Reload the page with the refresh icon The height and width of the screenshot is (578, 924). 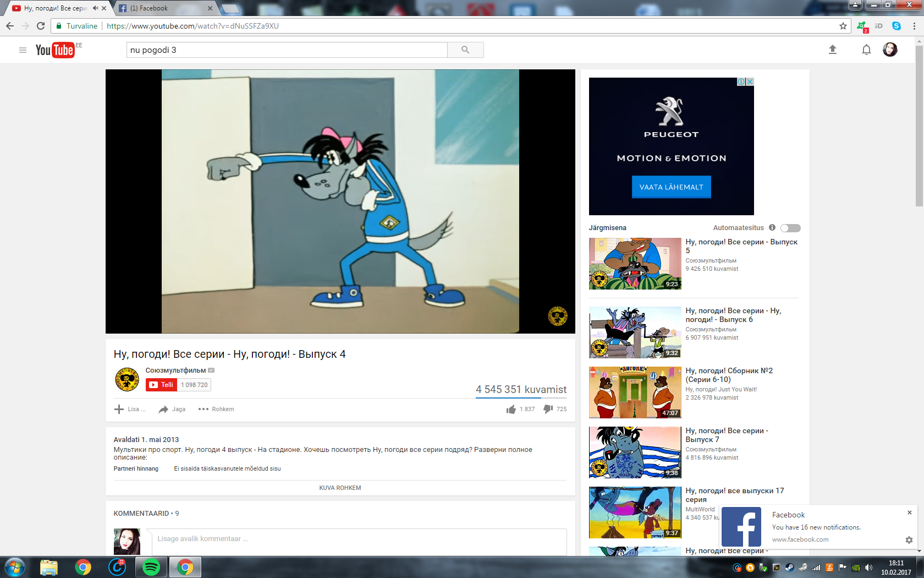(x=41, y=26)
